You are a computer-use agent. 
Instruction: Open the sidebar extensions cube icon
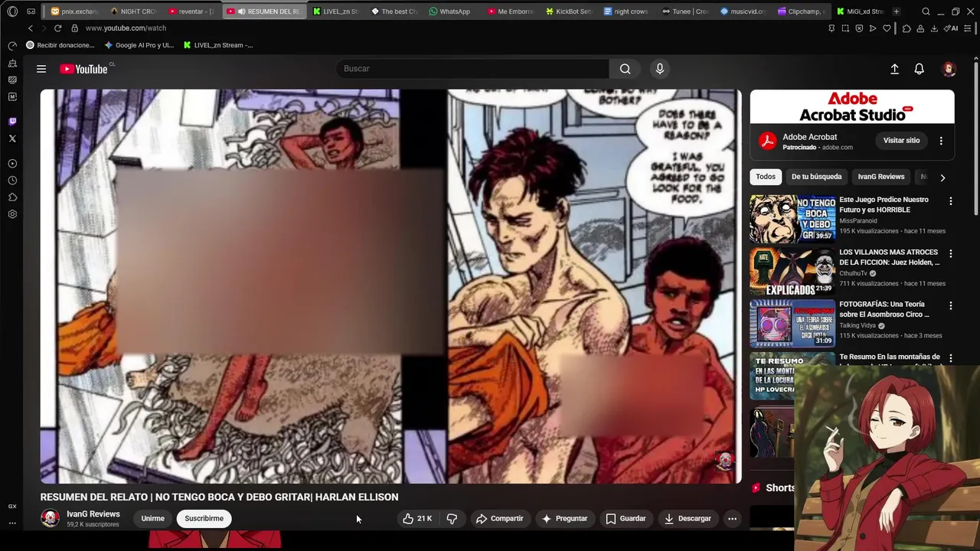coord(12,197)
